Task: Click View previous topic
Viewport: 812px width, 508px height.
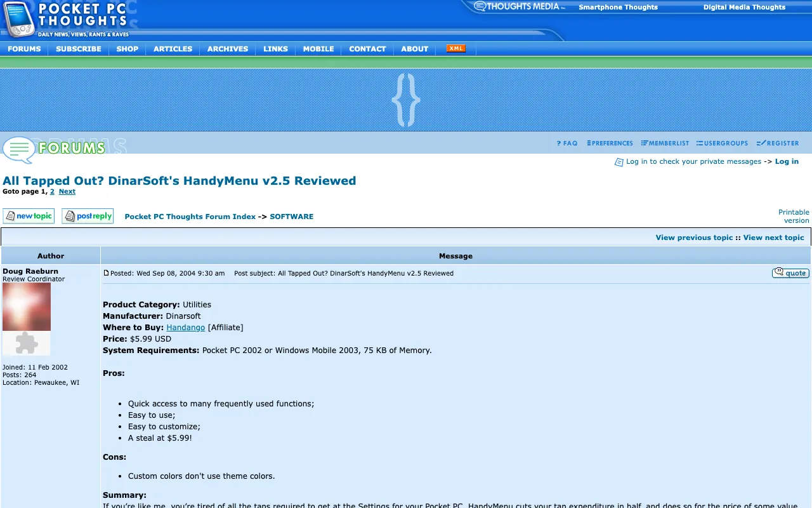Action: pyautogui.click(x=694, y=237)
